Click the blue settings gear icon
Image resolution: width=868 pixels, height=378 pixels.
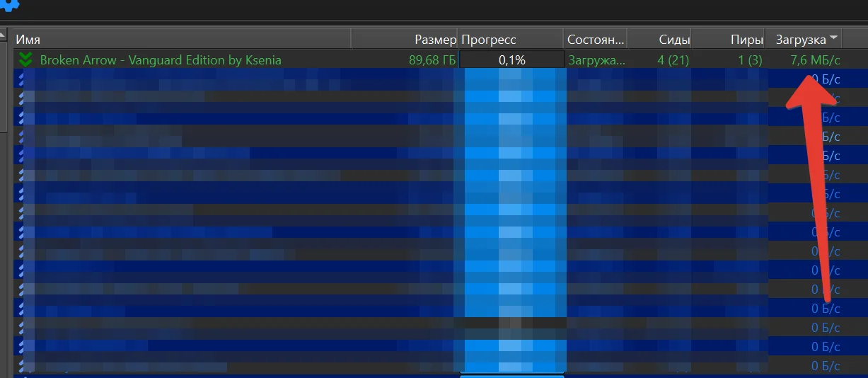[x=10, y=6]
